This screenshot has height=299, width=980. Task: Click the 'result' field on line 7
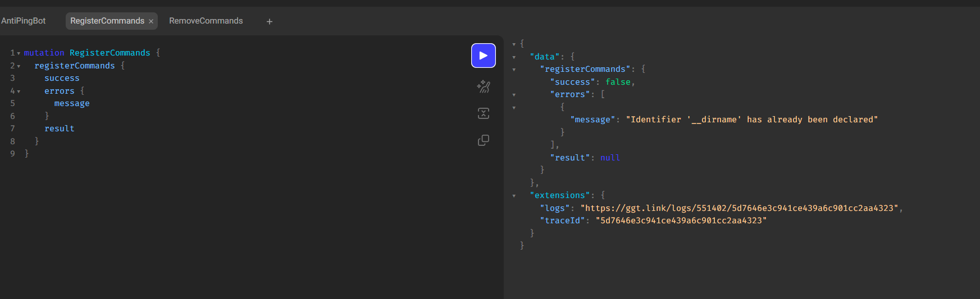60,128
